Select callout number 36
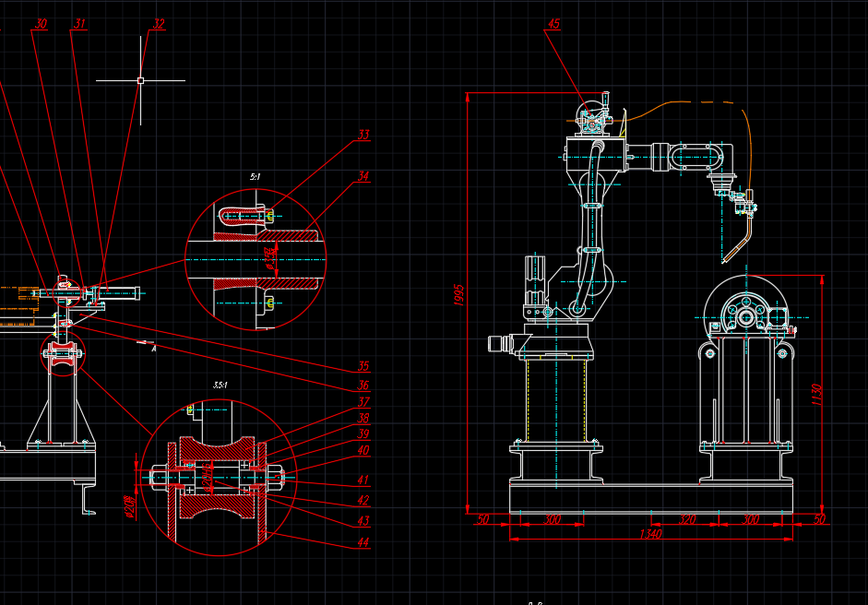The image size is (868, 605). point(363,385)
